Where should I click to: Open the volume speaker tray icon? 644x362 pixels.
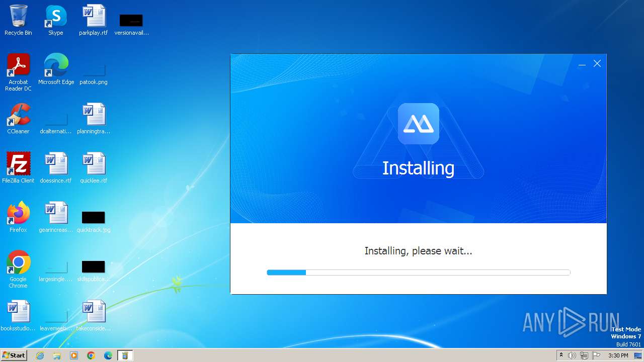(x=572, y=355)
